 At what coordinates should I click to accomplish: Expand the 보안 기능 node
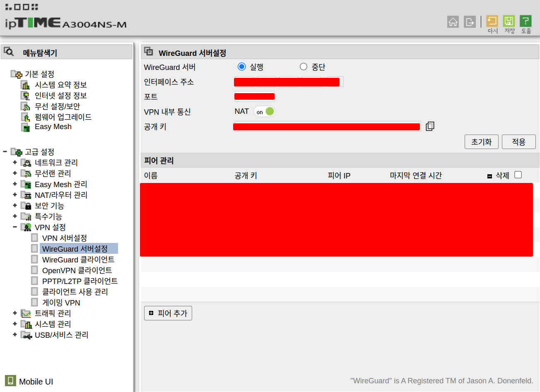(x=15, y=205)
